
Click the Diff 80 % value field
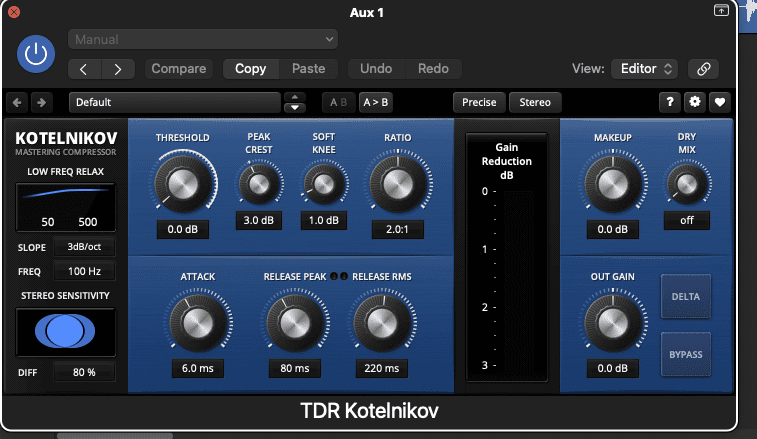(84, 372)
